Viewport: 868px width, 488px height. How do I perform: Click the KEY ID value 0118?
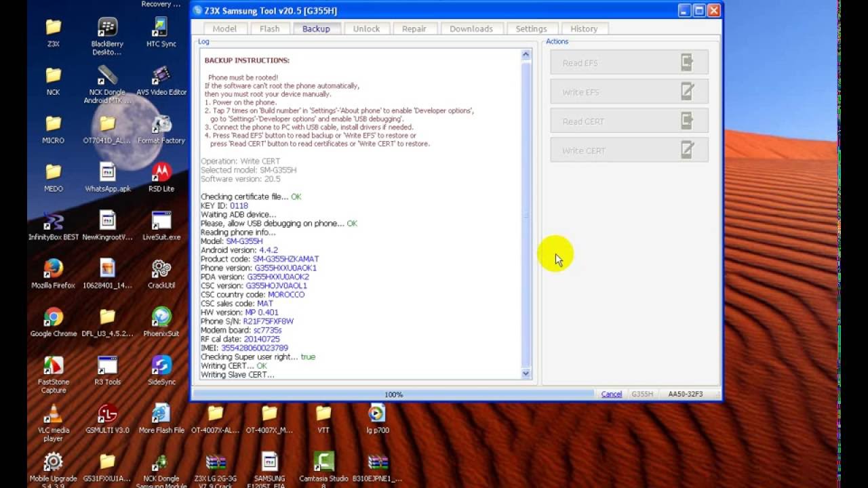coord(239,205)
